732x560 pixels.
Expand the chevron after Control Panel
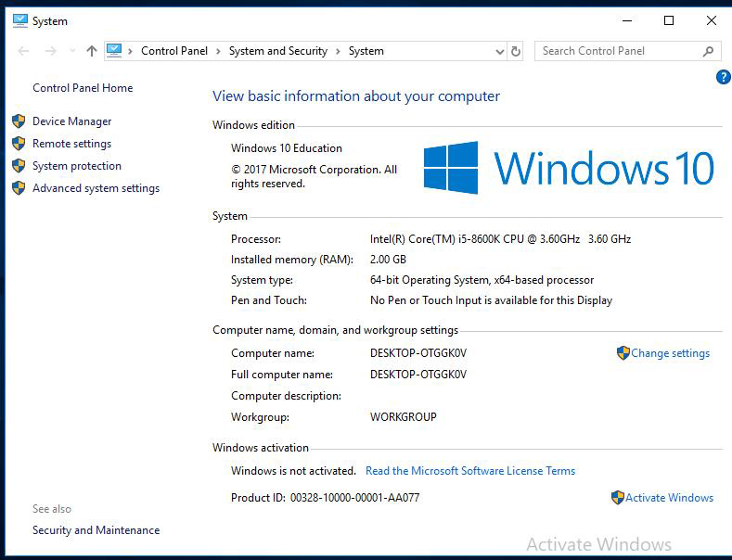pos(218,51)
